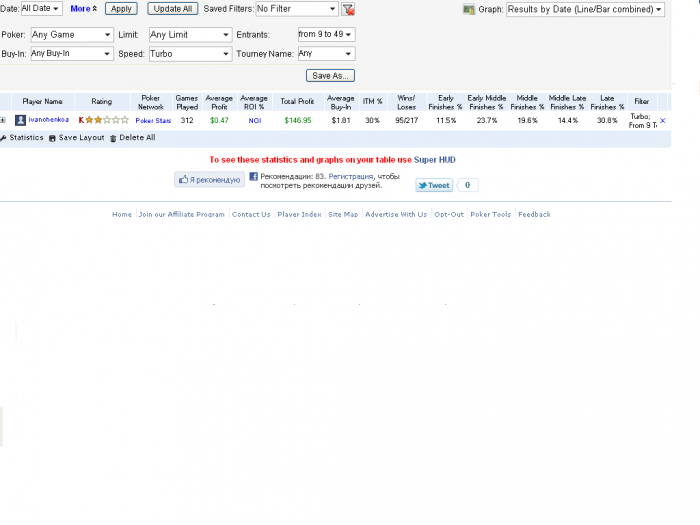
Task: Click the Apply button
Action: [121, 8]
